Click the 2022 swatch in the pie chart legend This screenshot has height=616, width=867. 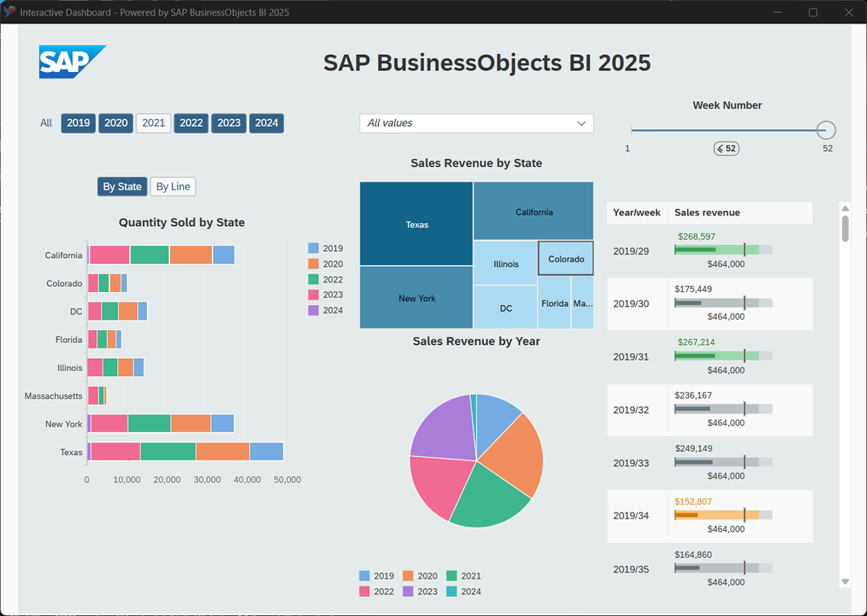[364, 591]
